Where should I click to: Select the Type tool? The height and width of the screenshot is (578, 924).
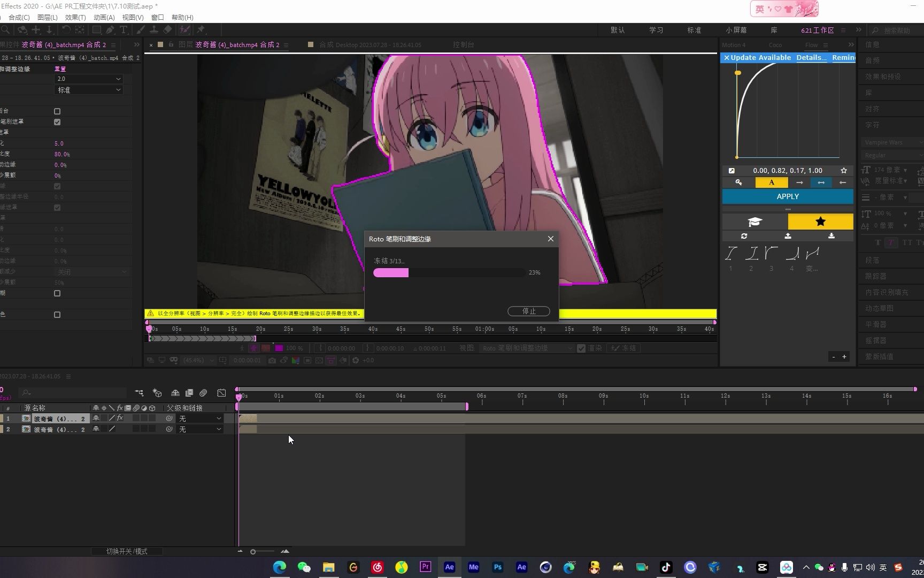point(124,30)
